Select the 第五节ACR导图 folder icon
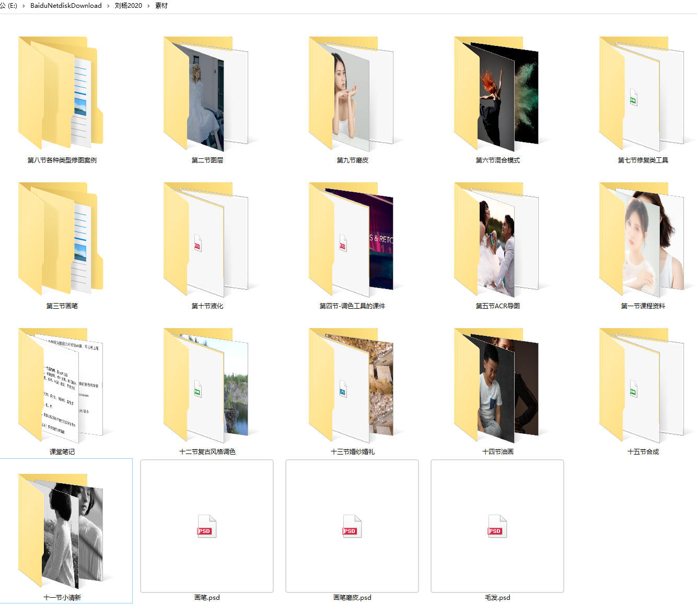 (496, 239)
